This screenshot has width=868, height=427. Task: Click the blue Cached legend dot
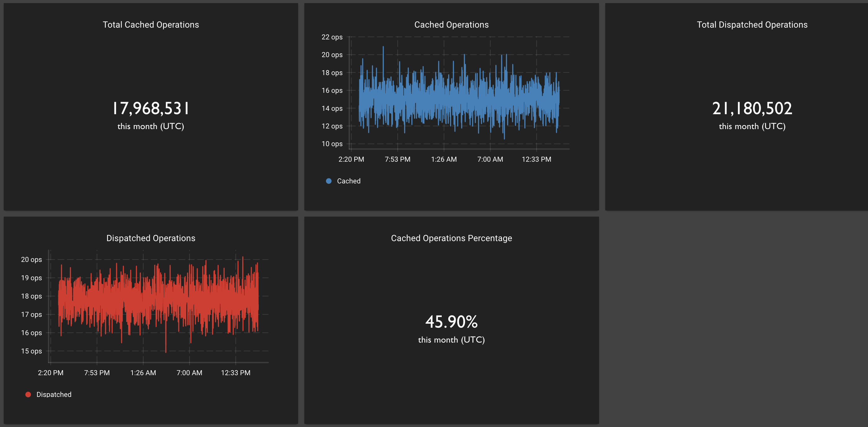coord(329,181)
